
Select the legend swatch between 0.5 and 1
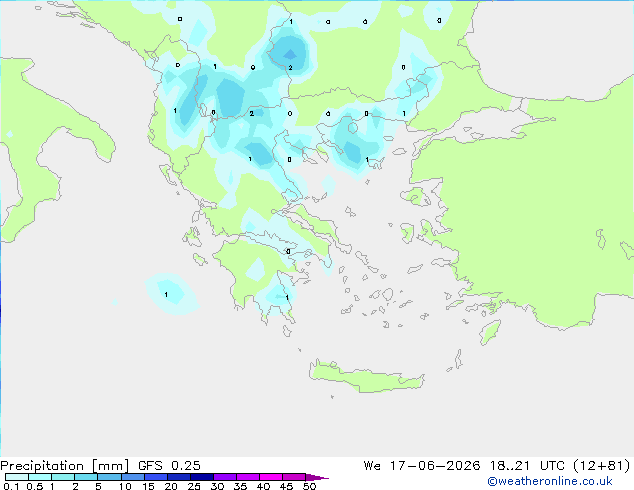40,477
